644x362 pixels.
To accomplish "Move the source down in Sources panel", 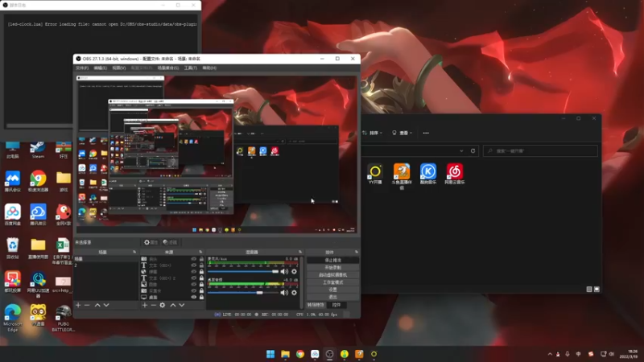I will pos(182,305).
